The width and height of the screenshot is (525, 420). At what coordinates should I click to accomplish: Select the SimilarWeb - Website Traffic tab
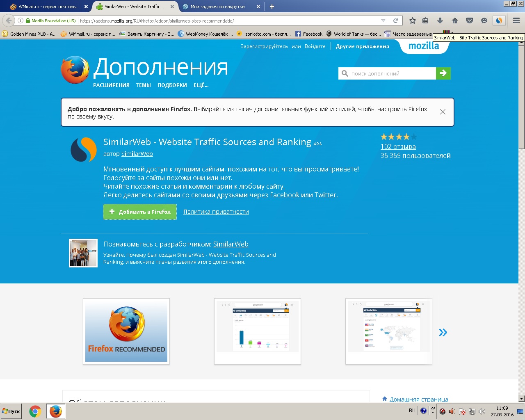coord(135,7)
